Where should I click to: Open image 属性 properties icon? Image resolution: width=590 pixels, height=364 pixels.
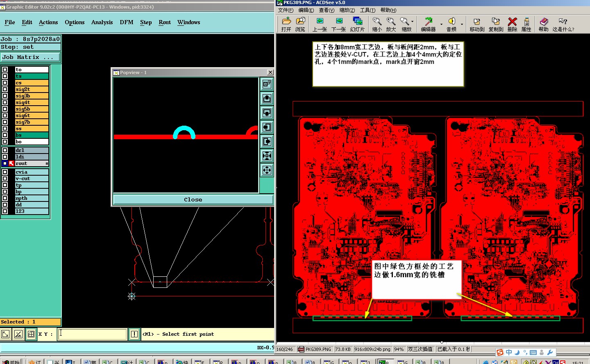(x=526, y=21)
